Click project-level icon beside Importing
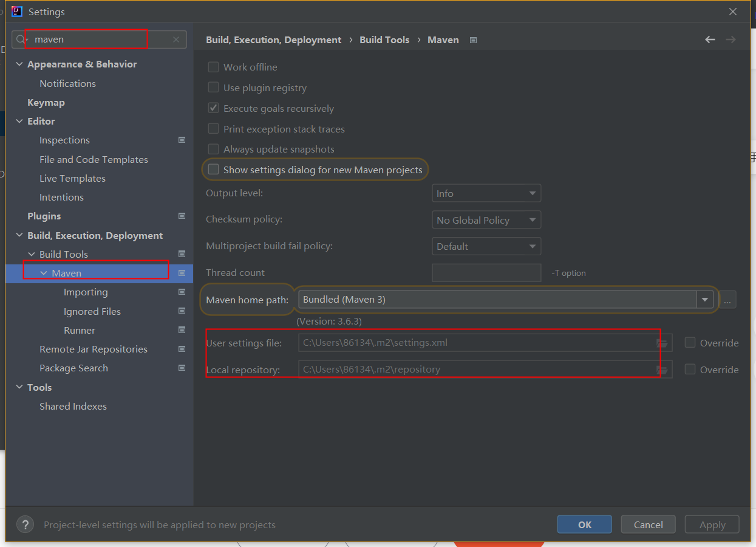Image resolution: width=756 pixels, height=547 pixels. click(x=182, y=292)
